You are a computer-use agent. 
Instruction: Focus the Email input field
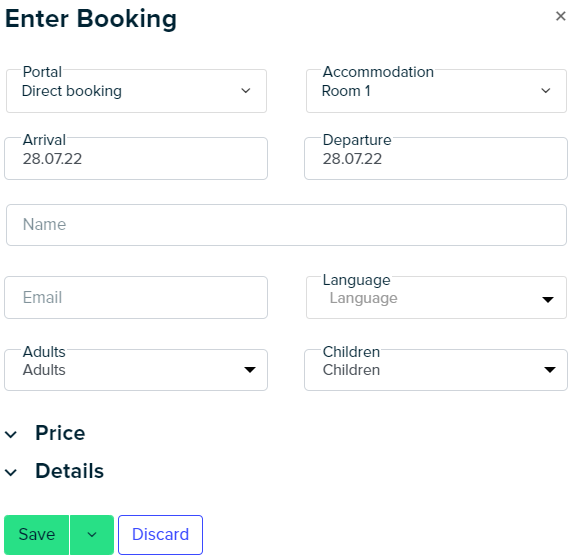(136, 297)
